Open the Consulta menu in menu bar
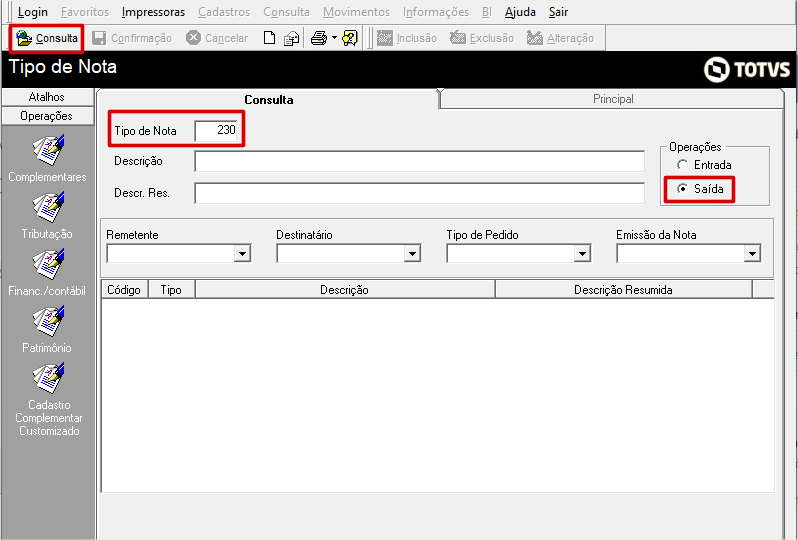This screenshot has width=798, height=540. tap(286, 12)
